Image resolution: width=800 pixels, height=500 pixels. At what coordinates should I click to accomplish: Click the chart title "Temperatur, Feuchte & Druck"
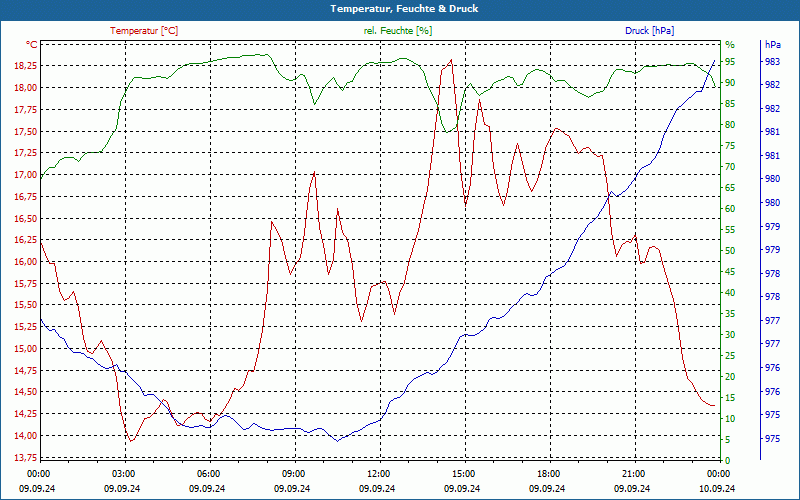[x=404, y=9]
